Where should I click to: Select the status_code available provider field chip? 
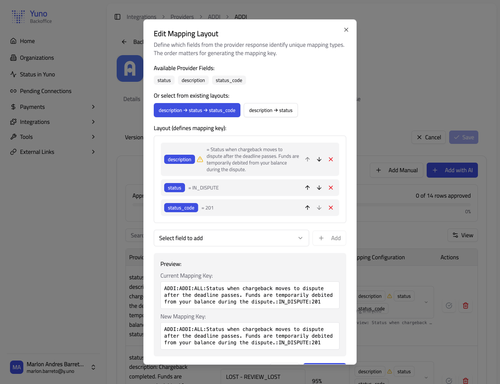[x=229, y=80]
